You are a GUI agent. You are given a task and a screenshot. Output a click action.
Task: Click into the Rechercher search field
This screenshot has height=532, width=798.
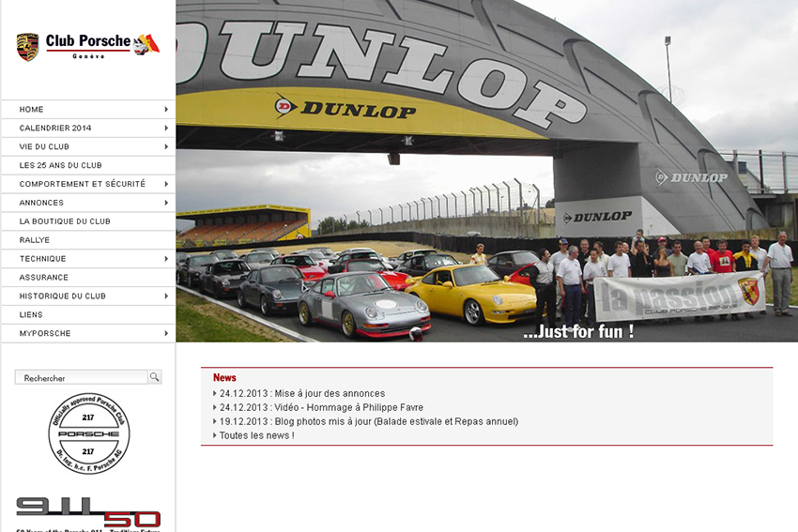[81, 378]
